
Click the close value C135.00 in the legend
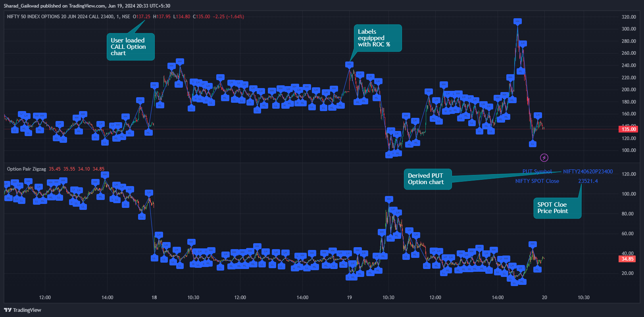click(x=202, y=17)
